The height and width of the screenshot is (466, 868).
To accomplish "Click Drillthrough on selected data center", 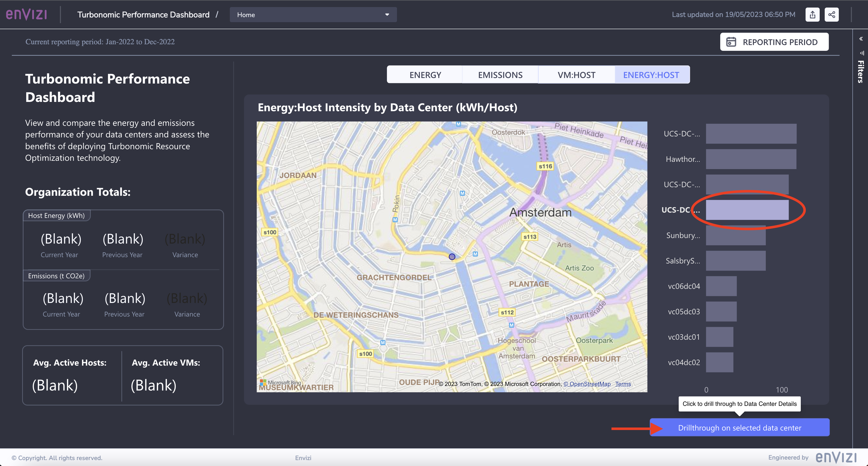I will click(739, 428).
